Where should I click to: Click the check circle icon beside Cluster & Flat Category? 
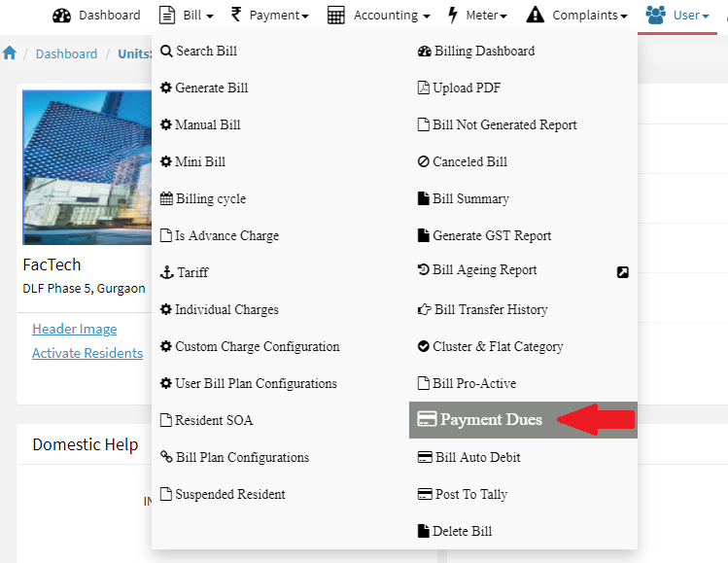click(423, 346)
